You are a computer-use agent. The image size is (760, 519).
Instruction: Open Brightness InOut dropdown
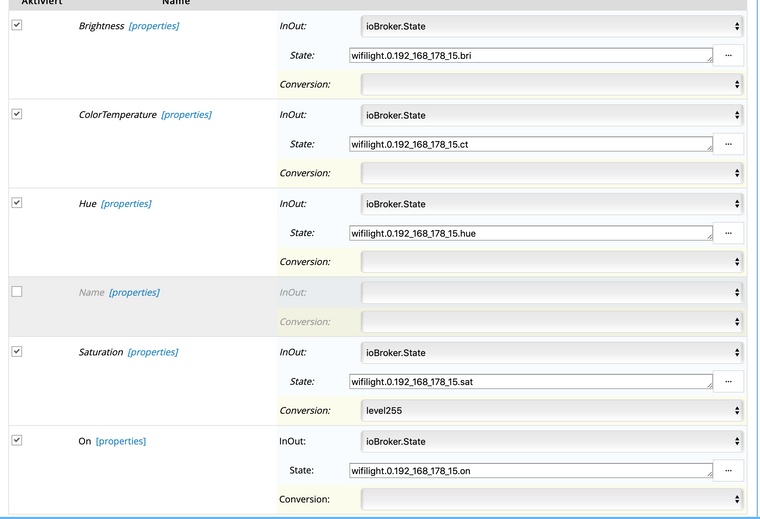[552, 26]
